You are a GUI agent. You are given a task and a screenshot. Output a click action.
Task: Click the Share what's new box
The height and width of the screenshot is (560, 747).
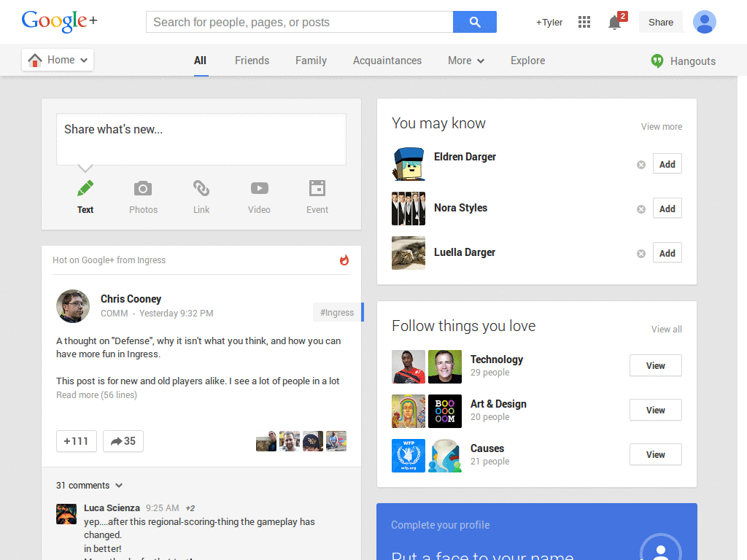tap(201, 139)
